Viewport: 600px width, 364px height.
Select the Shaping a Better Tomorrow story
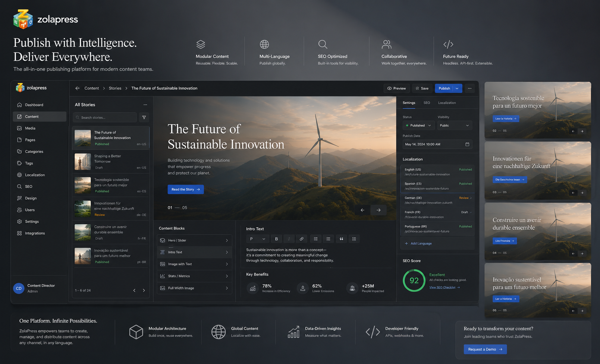click(111, 162)
